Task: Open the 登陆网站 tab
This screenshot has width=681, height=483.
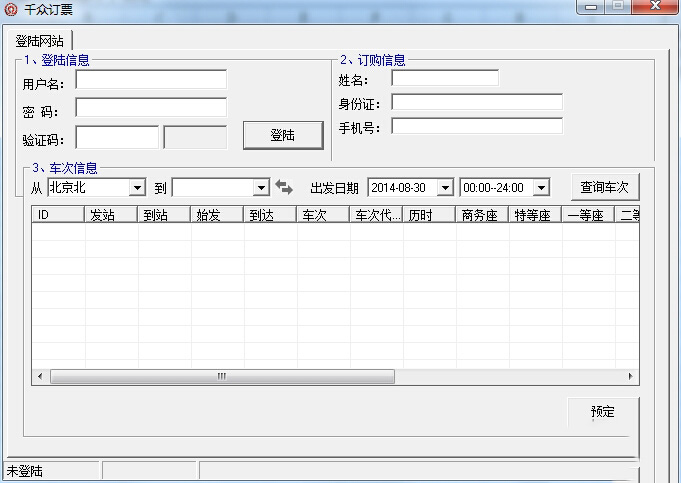Action: [39, 41]
